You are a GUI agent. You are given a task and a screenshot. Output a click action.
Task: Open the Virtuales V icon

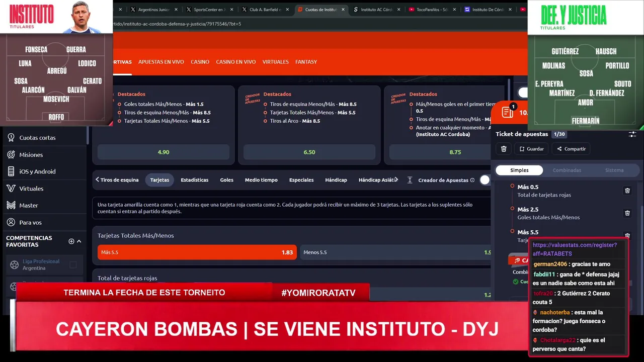11,188
